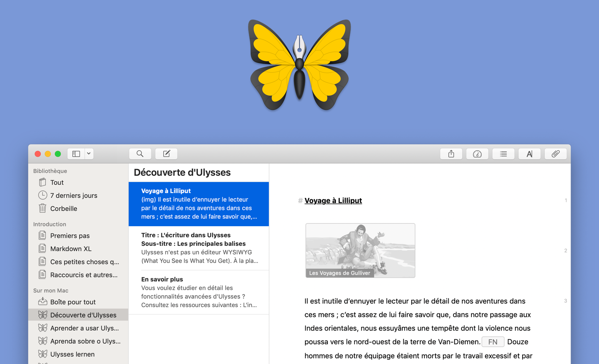Open Raccourcis et autres sheet

(x=78, y=275)
